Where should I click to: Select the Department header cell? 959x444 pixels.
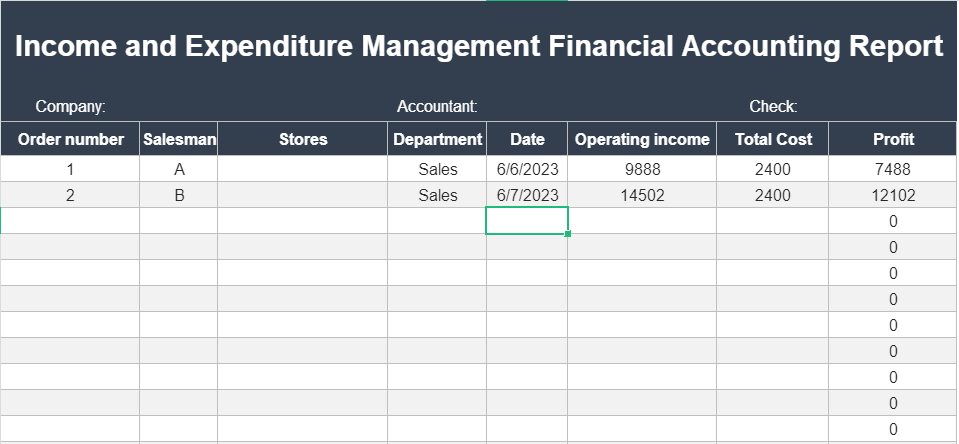[x=437, y=139]
